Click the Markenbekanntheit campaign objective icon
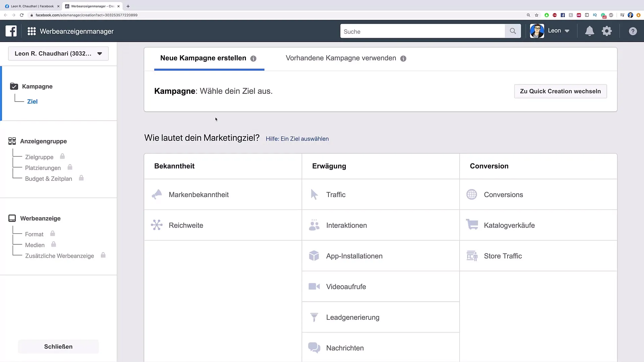 [x=157, y=194]
